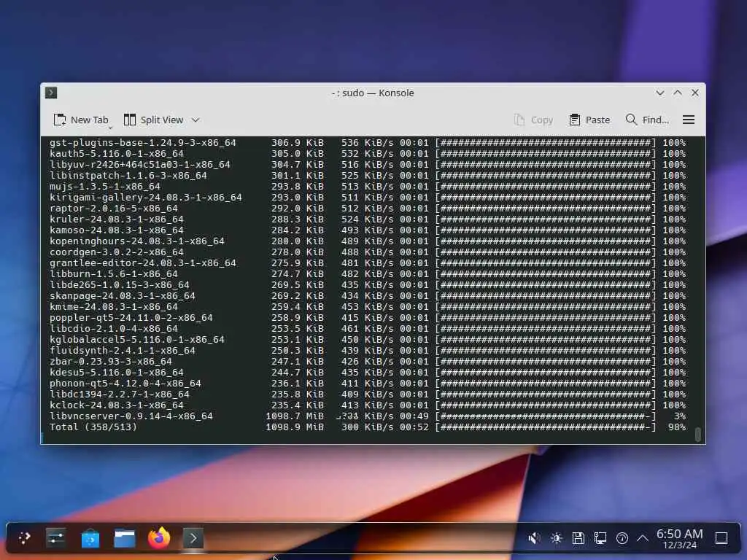
Task: Click the libburn-1.5.6-1-x86_64 line
Action: pyautogui.click(x=368, y=274)
